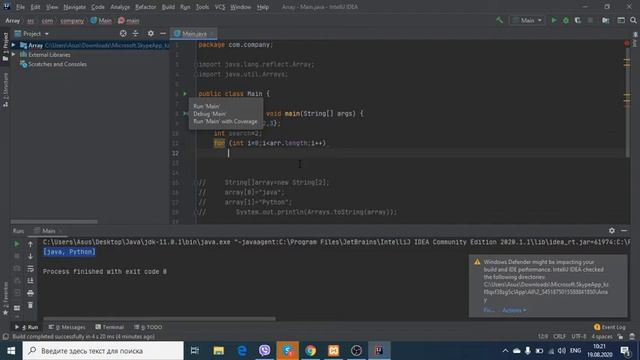Run with coverage from the top toolbar

pyautogui.click(x=578, y=20)
